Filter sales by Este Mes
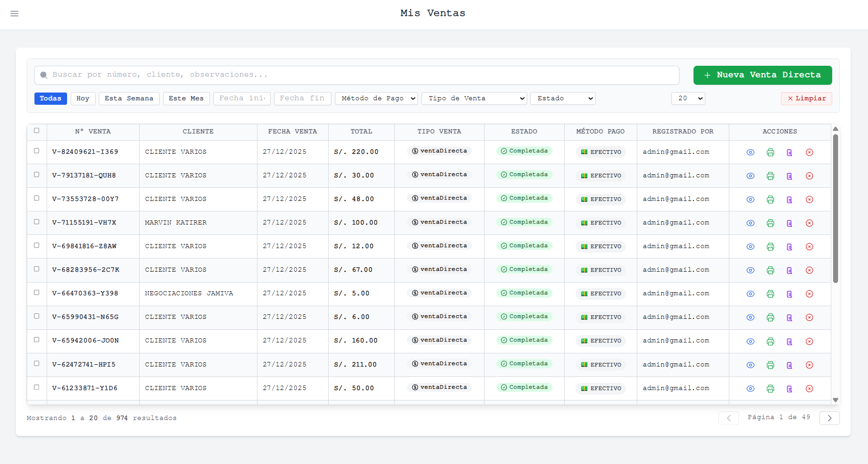This screenshot has width=868, height=464. pos(186,98)
